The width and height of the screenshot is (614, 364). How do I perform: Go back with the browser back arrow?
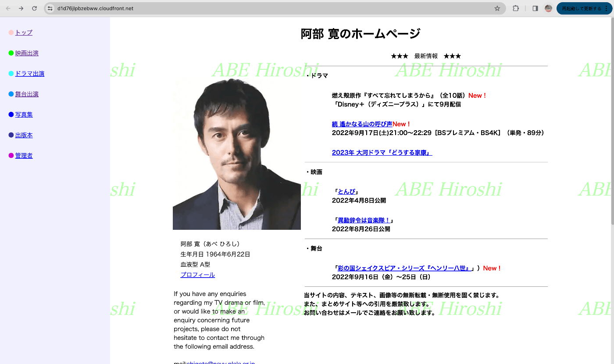click(x=8, y=8)
